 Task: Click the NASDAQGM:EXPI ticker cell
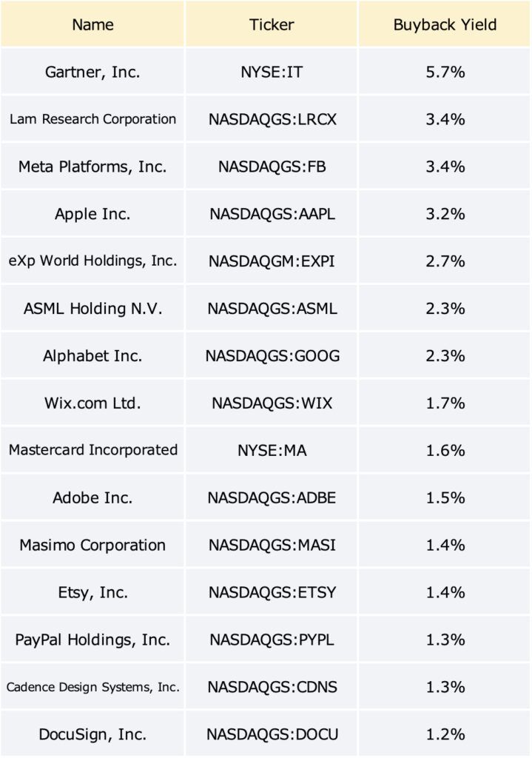pos(272,261)
